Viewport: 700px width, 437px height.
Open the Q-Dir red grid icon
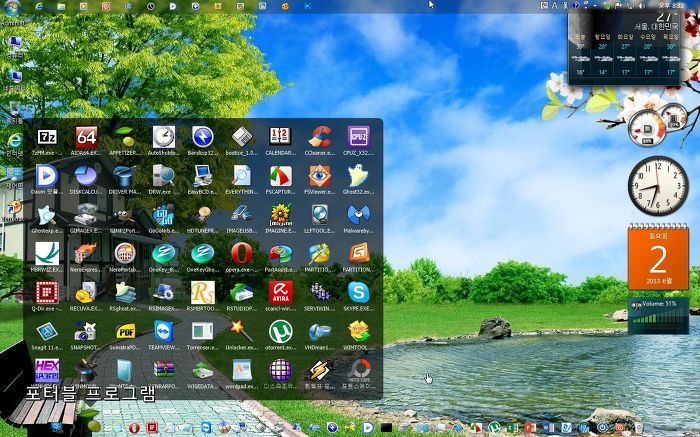[x=47, y=292]
